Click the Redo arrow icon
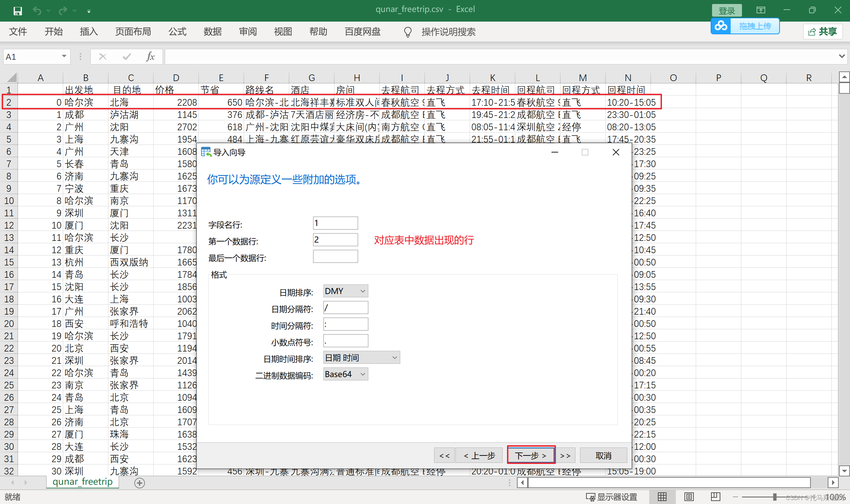This screenshot has height=504, width=850. (62, 11)
